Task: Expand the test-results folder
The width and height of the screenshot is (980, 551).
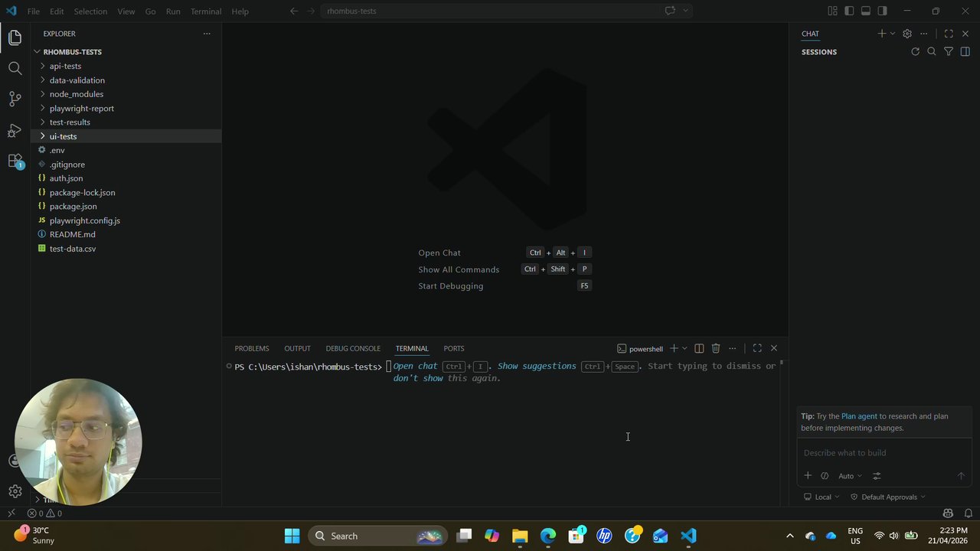Action: (126, 122)
